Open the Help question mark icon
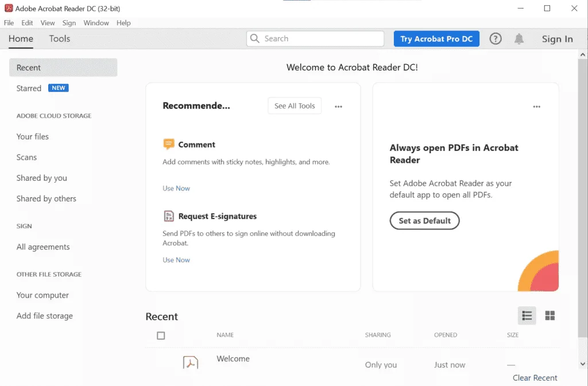Screen dimensions: 588x386 pos(496,38)
